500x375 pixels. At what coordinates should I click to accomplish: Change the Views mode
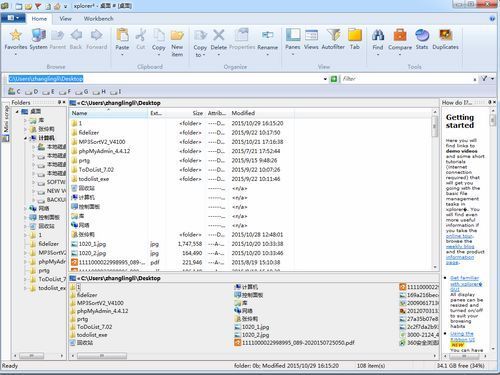point(311,40)
